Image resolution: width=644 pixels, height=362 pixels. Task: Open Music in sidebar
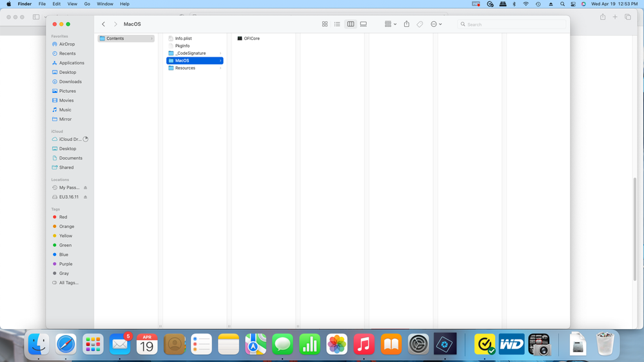pos(65,110)
